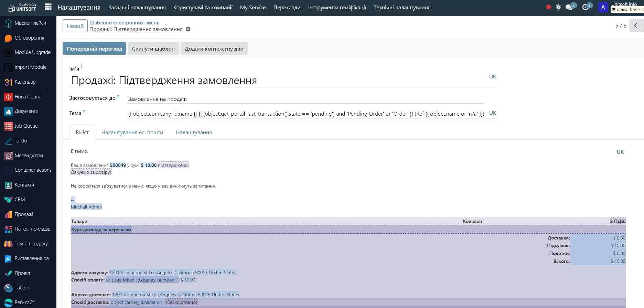This screenshot has height=308, width=644.
Task: Open the Загальні налаштування menu
Action: pyautogui.click(x=137, y=8)
